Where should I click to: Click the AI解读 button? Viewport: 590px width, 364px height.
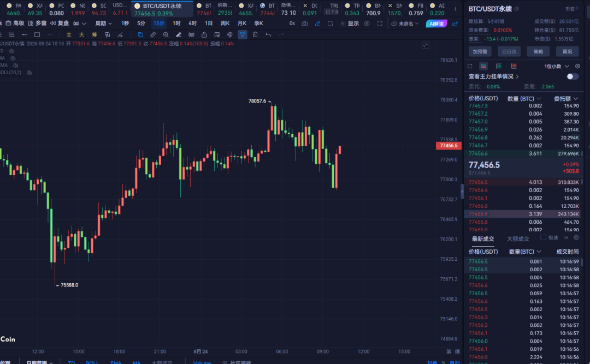coord(436,23)
